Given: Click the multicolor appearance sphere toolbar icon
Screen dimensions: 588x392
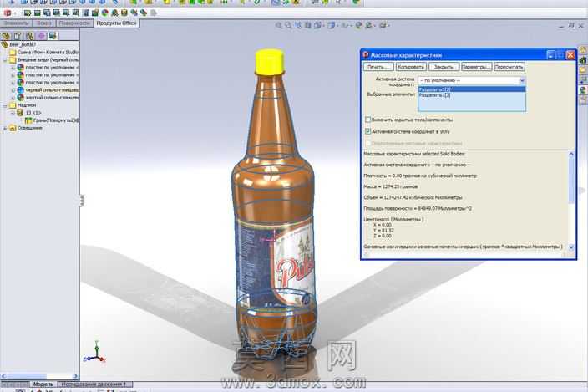Looking at the screenshot, I should pos(105,13).
